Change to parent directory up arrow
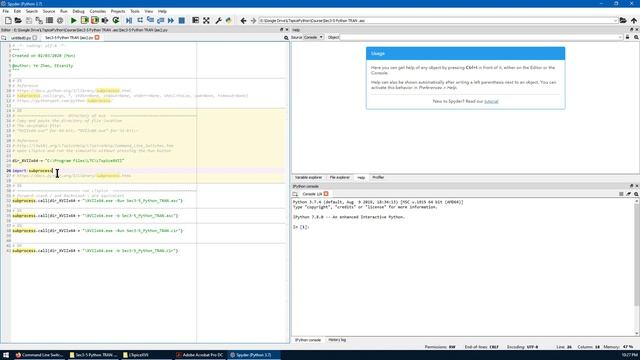Viewport: 640px width, 360px height. pos(633,20)
